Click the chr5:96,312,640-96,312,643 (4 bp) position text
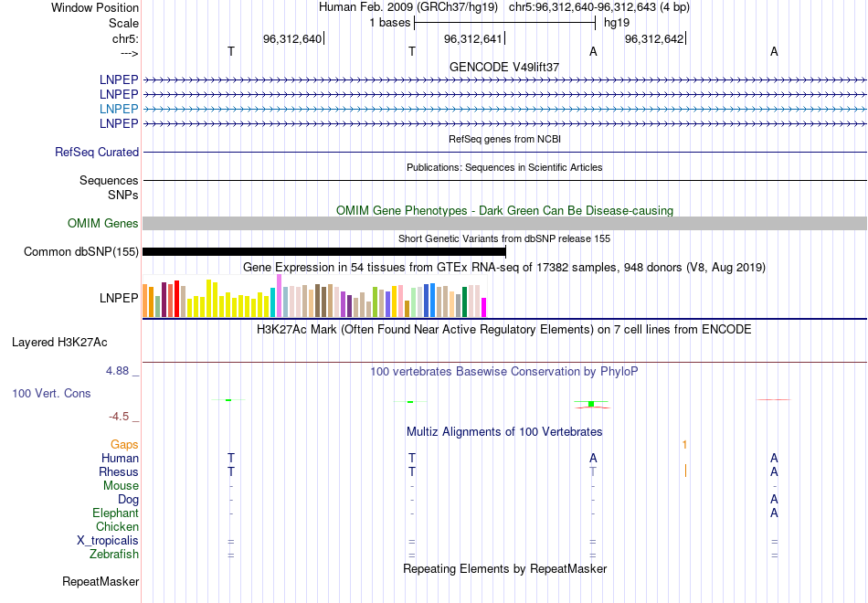The image size is (868, 603). (x=599, y=7)
